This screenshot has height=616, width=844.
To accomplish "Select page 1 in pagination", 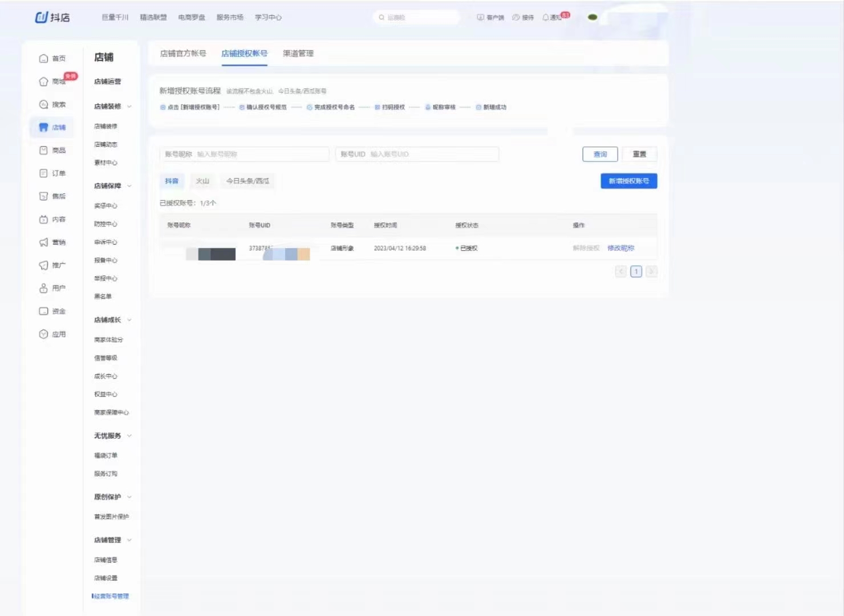I will [x=636, y=271].
